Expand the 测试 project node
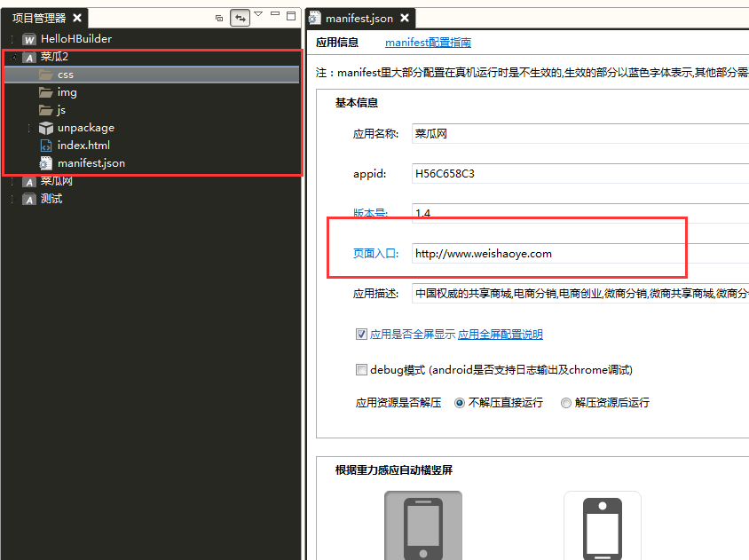Image resolution: width=749 pixels, height=560 pixels. coord(13,200)
